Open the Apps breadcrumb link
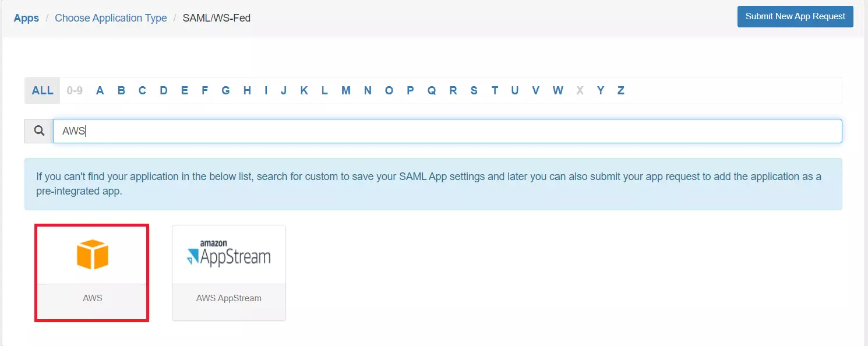 tap(26, 18)
